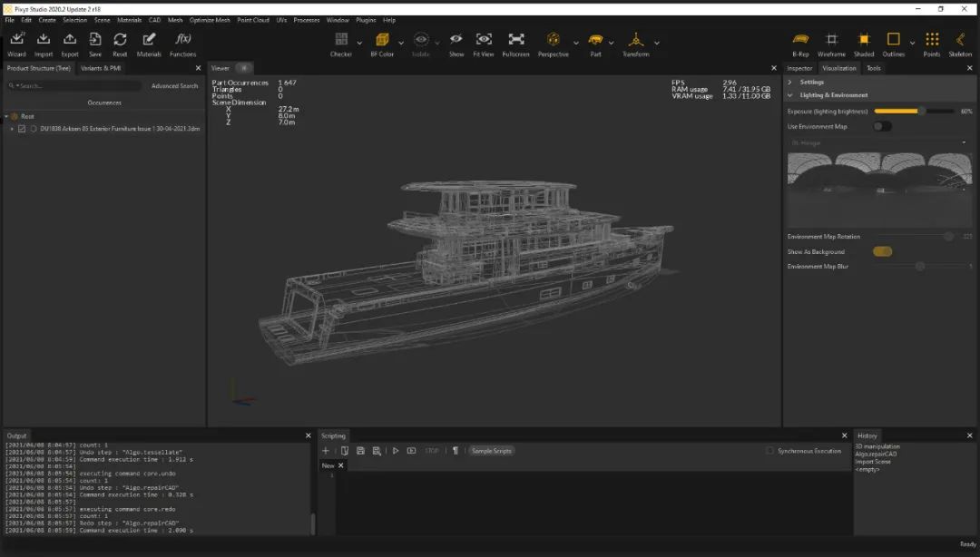Click the Advanced Search button
This screenshot has width=980, height=557.
(x=174, y=86)
